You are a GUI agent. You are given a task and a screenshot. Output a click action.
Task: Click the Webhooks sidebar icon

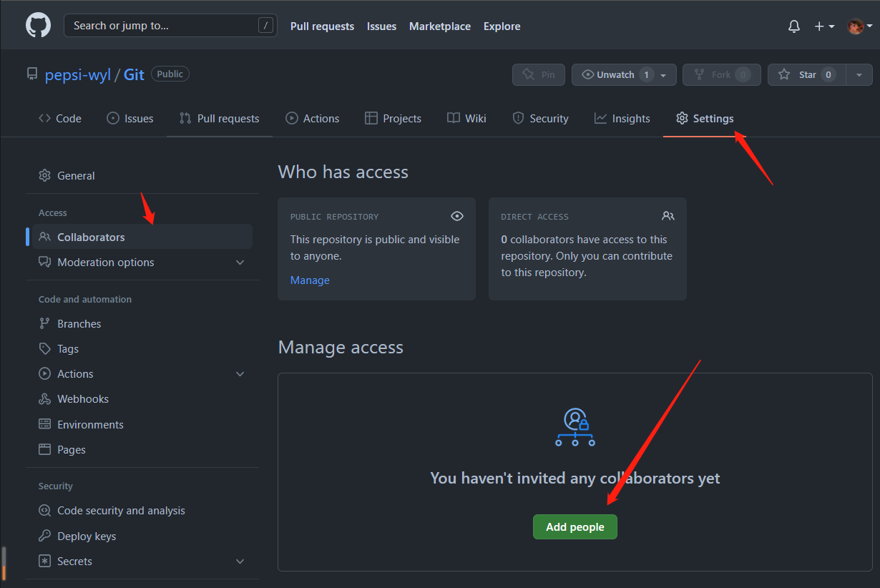click(x=44, y=398)
